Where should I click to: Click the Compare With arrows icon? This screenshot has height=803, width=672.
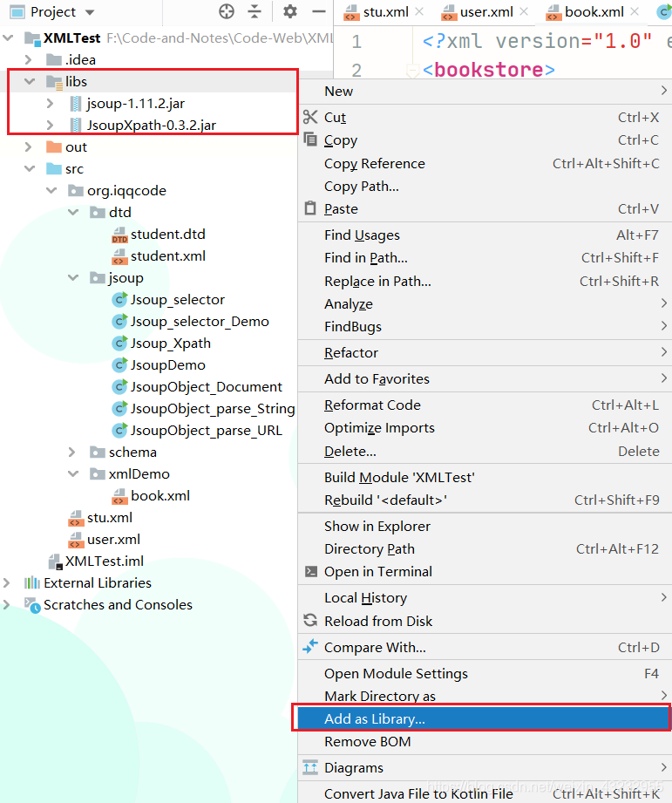click(x=310, y=646)
